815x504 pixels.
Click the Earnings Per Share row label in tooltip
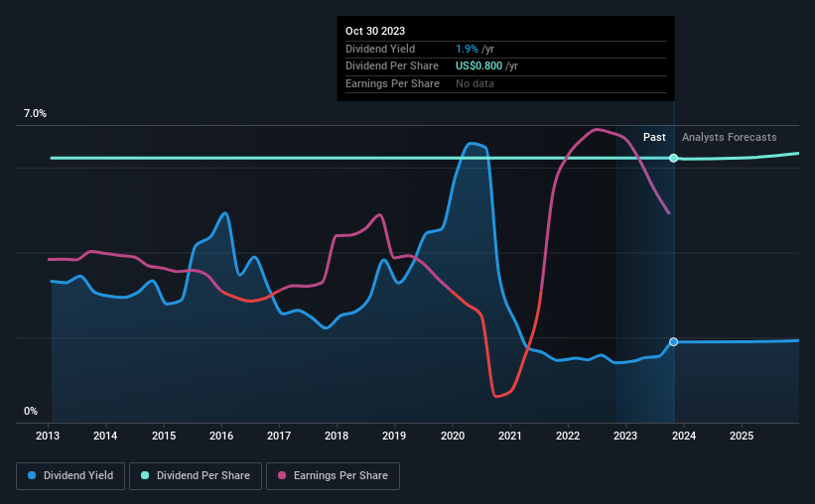392,83
